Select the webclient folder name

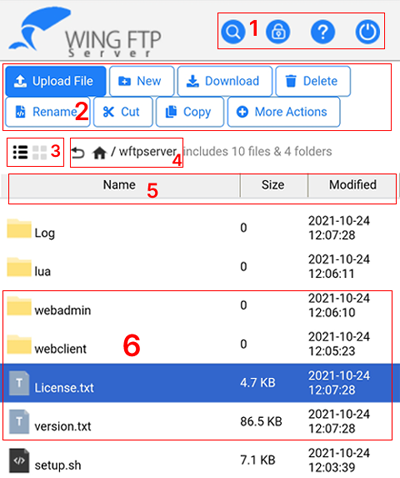click(61, 349)
